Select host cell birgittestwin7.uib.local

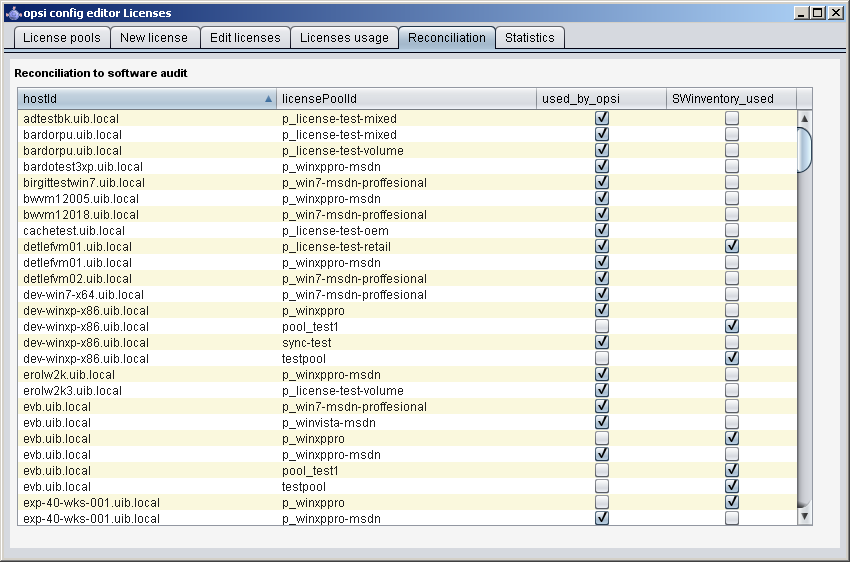pyautogui.click(x=147, y=183)
